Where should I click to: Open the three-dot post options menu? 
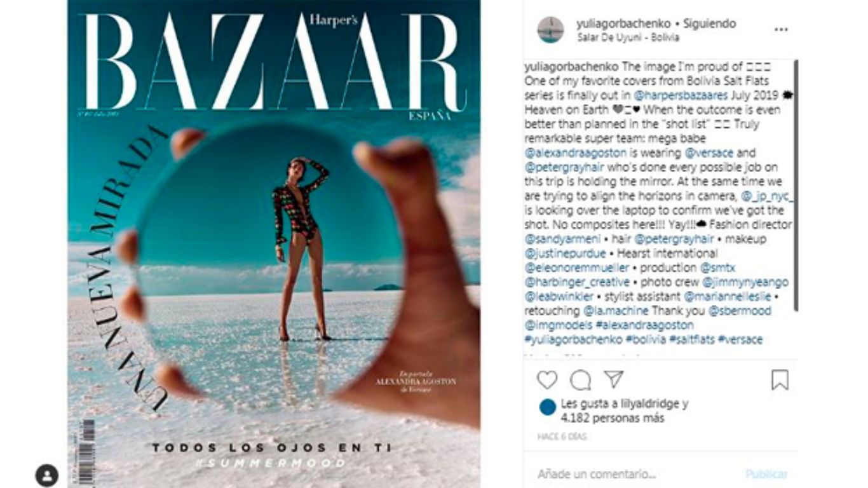click(x=781, y=29)
